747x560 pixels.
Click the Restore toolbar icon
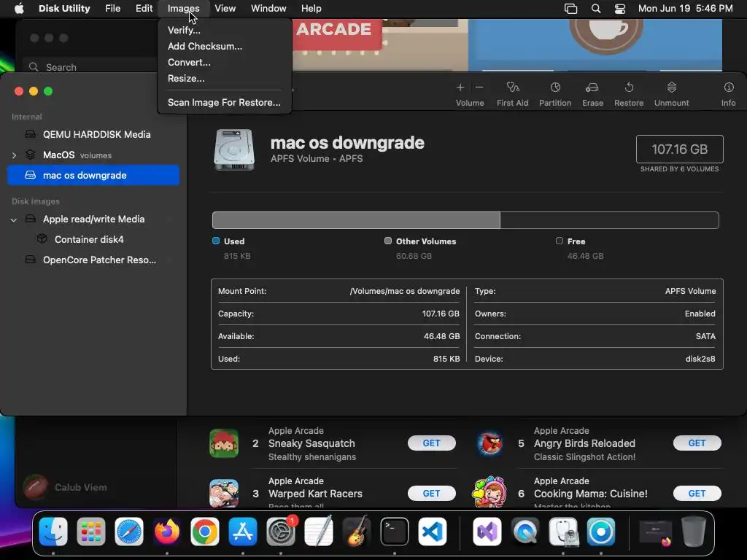(x=629, y=87)
